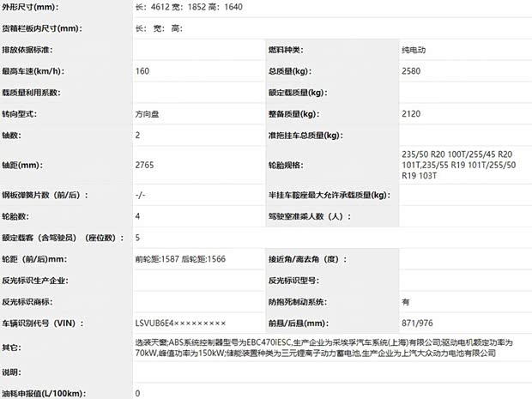Select the steering value 方向盘
Viewport: 532px width, 399px height.
coord(147,114)
